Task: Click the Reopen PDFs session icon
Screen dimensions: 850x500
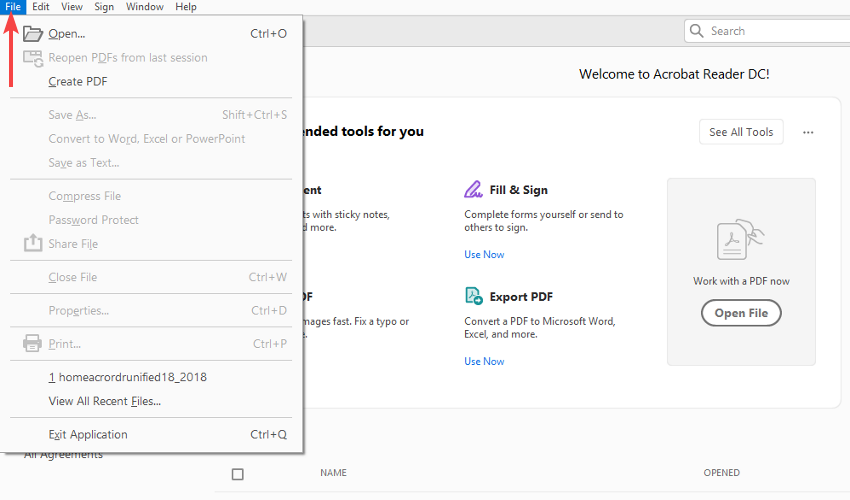Action: (33, 58)
